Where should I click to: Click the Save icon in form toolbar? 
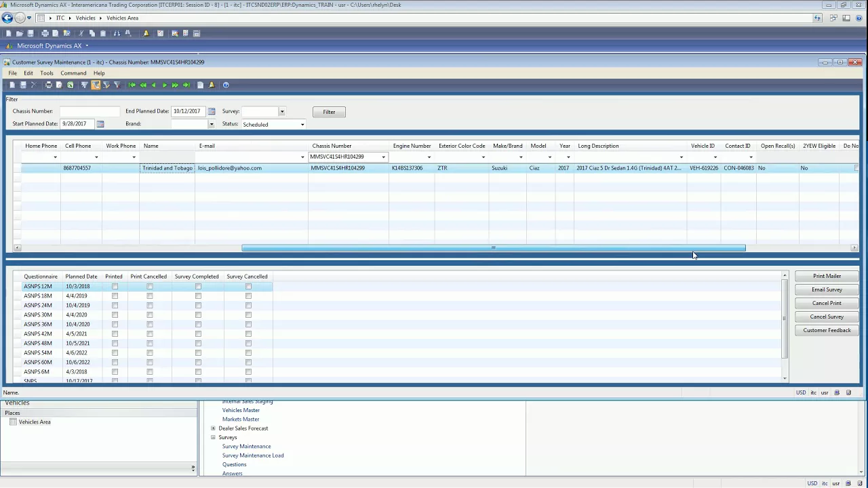[x=23, y=85]
